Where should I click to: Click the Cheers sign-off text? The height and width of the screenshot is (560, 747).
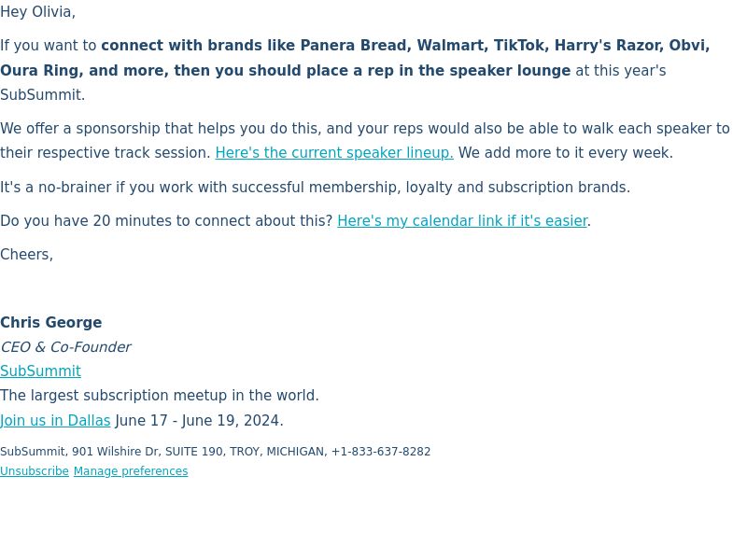click(x=27, y=255)
